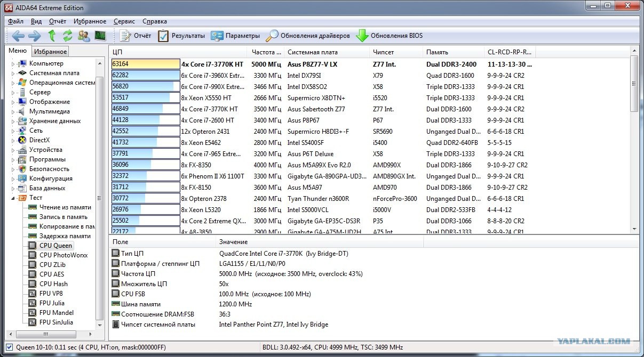Image resolution: width=644 pixels, height=357 pixels.
Task: Expand the Отображение tree node
Action: (x=13, y=102)
